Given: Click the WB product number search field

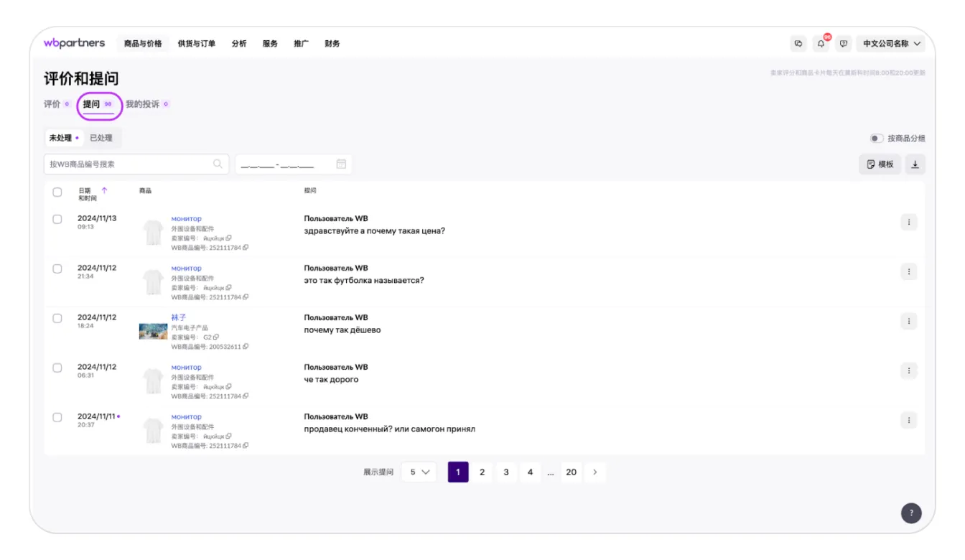Looking at the screenshot, I should coord(136,164).
